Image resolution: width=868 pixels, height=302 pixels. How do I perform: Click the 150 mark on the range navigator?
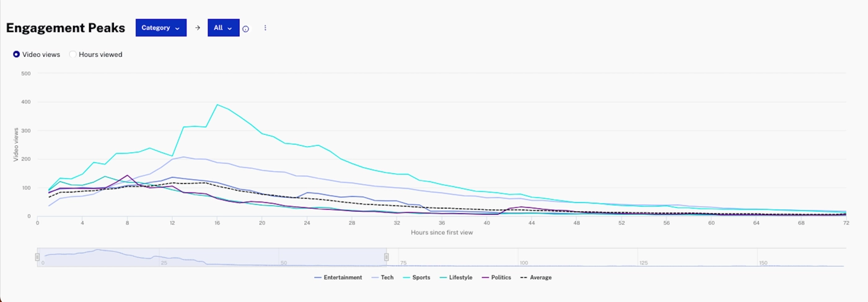[763, 263]
